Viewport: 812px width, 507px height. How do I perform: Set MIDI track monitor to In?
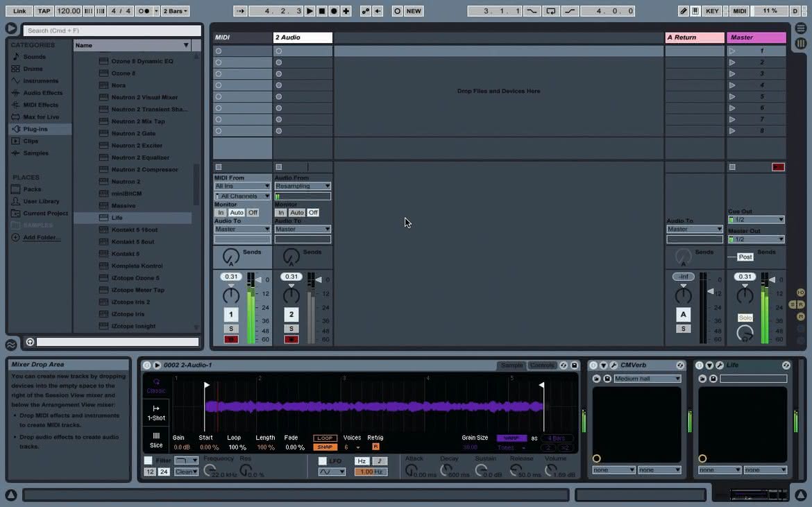(x=221, y=213)
